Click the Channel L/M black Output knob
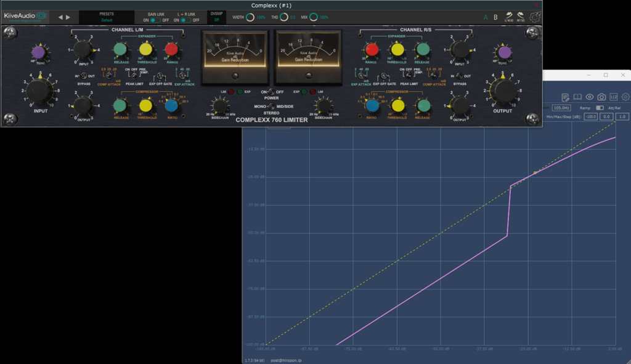 pos(83,106)
